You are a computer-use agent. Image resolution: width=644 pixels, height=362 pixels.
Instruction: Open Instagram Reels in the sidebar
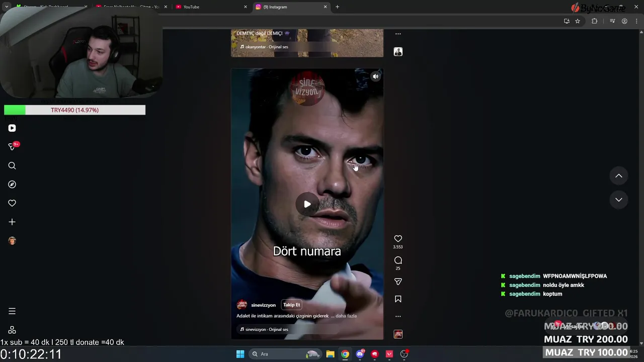click(12, 128)
